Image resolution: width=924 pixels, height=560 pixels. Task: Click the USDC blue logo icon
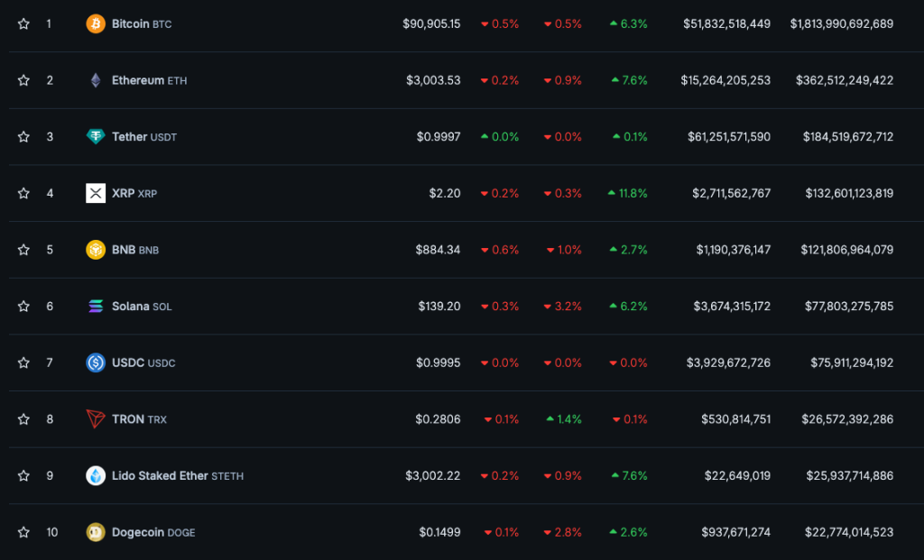tap(96, 363)
